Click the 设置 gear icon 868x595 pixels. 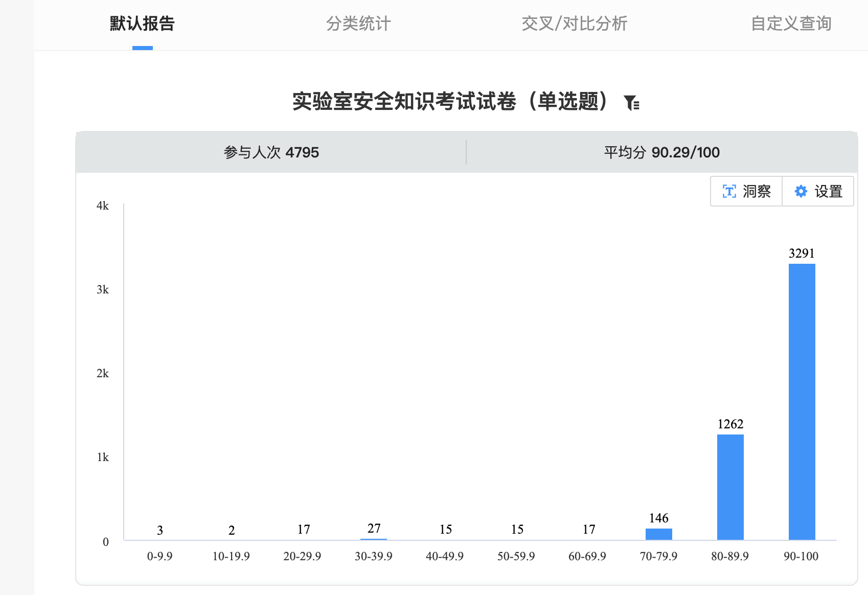(x=801, y=192)
